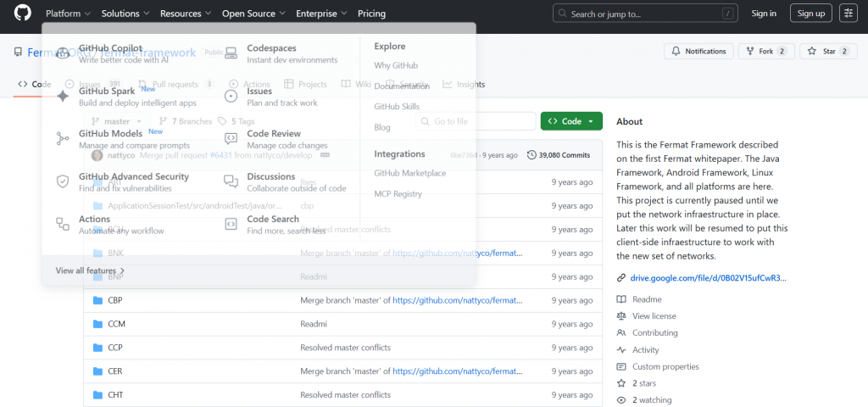Click View license link
Screen dimensions: 868x407
point(654,315)
